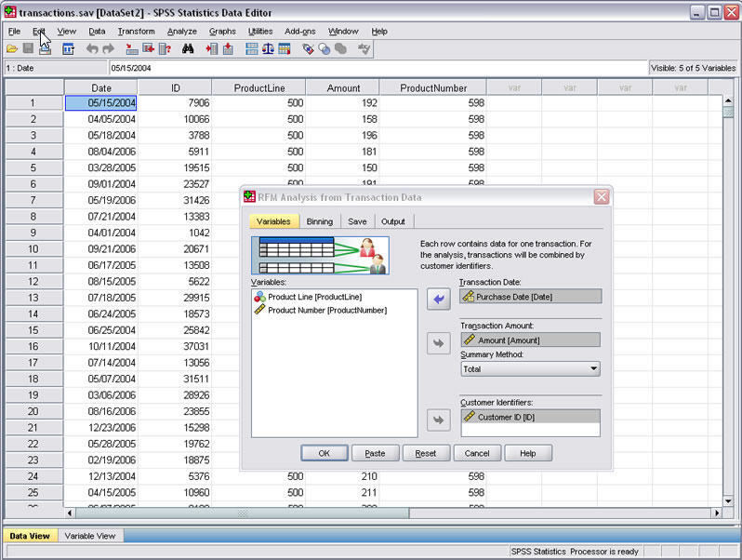The width and height of the screenshot is (742, 560).
Task: Open the Help menu
Action: point(379,32)
